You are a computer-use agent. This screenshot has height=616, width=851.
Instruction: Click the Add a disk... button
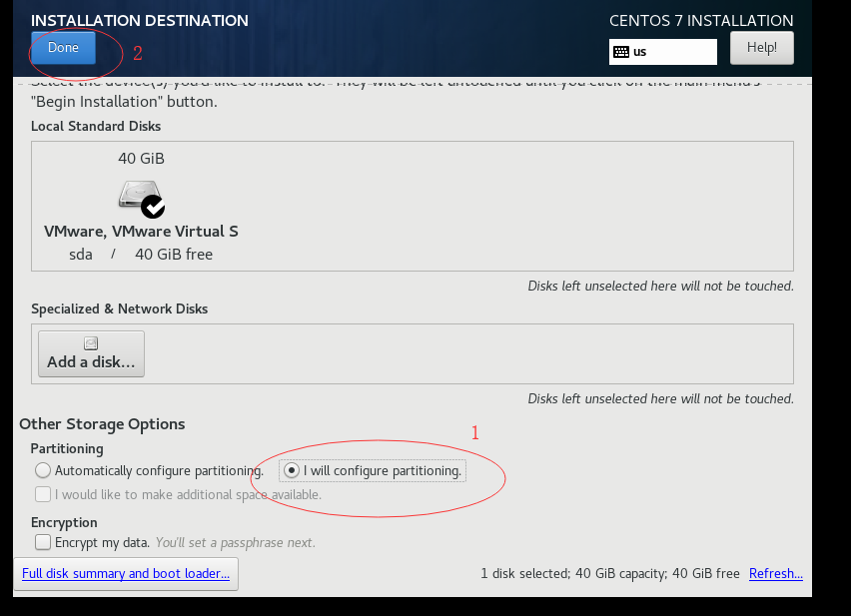coord(91,353)
